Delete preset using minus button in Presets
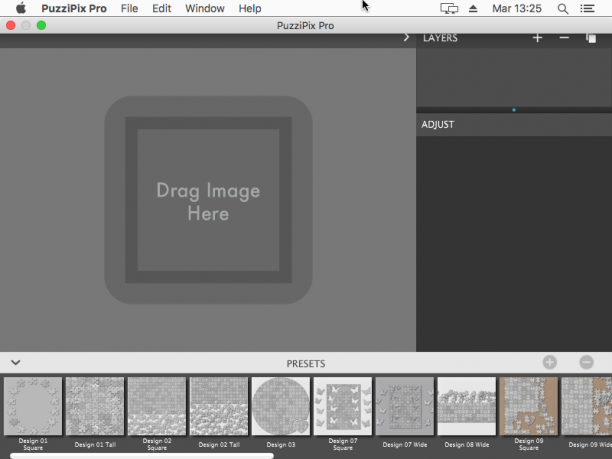This screenshot has width=612, height=459. coord(586,363)
